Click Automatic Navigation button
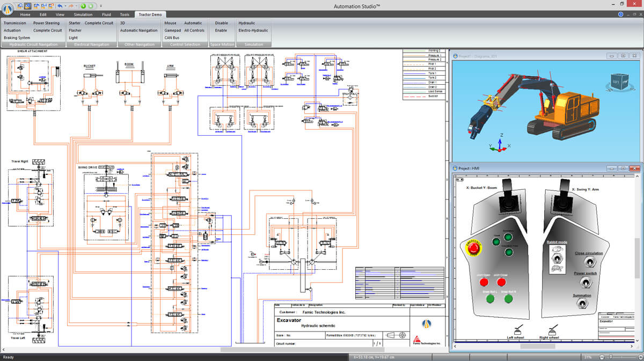The image size is (644, 361). [x=138, y=30]
